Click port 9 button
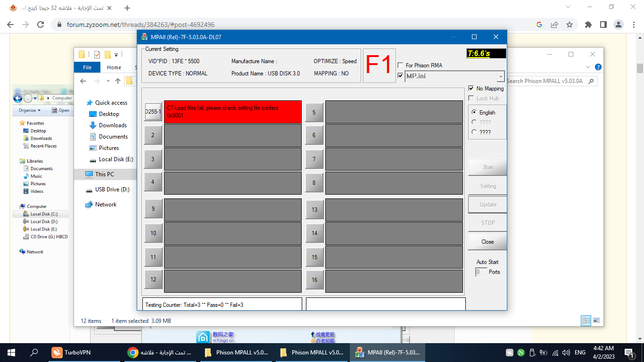 click(x=153, y=209)
